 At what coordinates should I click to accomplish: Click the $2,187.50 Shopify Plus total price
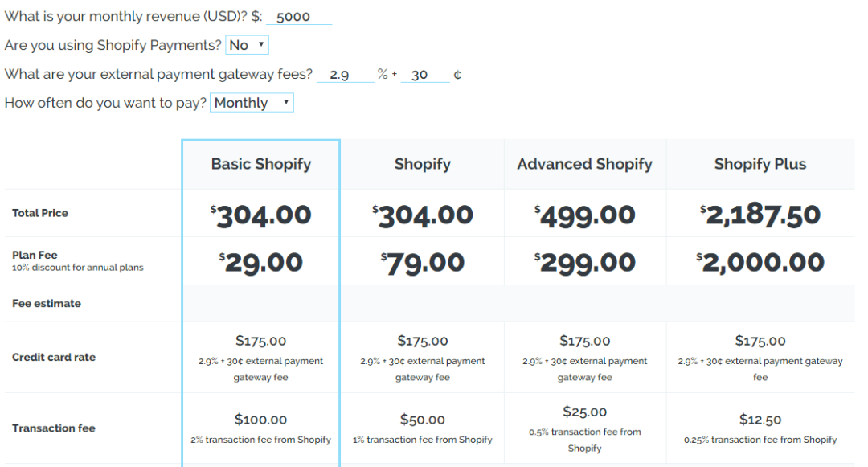pyautogui.click(x=760, y=215)
